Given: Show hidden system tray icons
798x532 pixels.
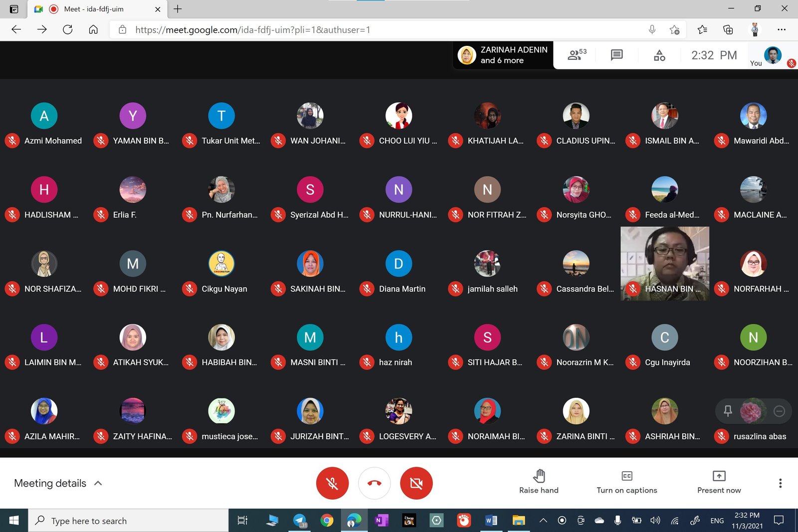Looking at the screenshot, I should click(543, 521).
